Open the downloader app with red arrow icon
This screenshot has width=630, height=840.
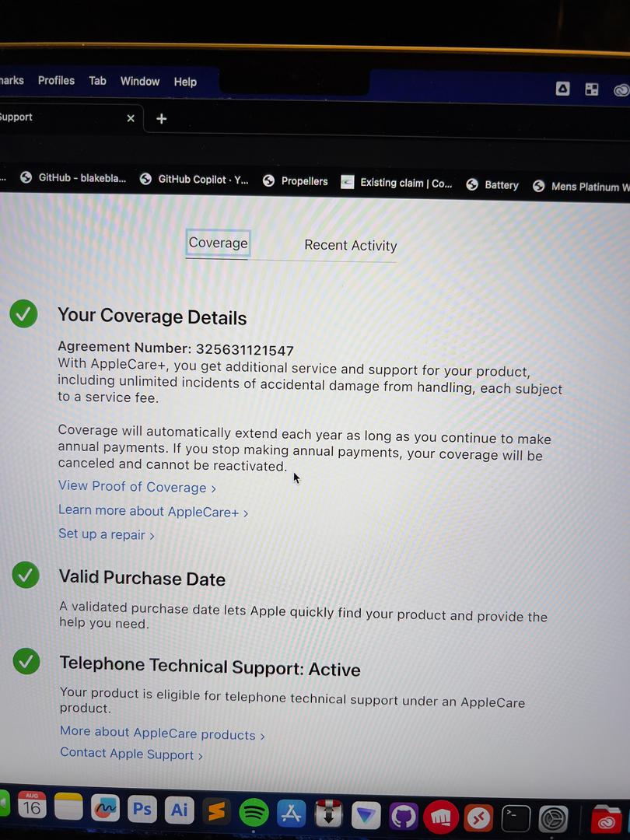[328, 814]
